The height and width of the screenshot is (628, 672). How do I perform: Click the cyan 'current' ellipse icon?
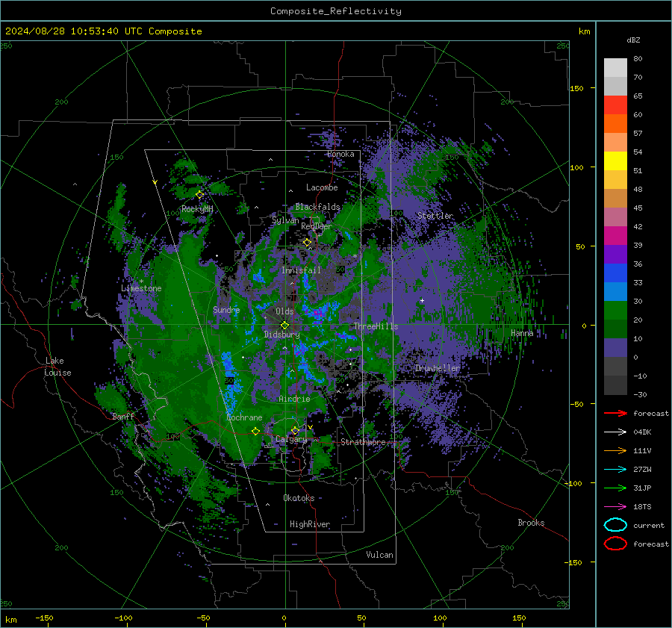[x=615, y=525]
